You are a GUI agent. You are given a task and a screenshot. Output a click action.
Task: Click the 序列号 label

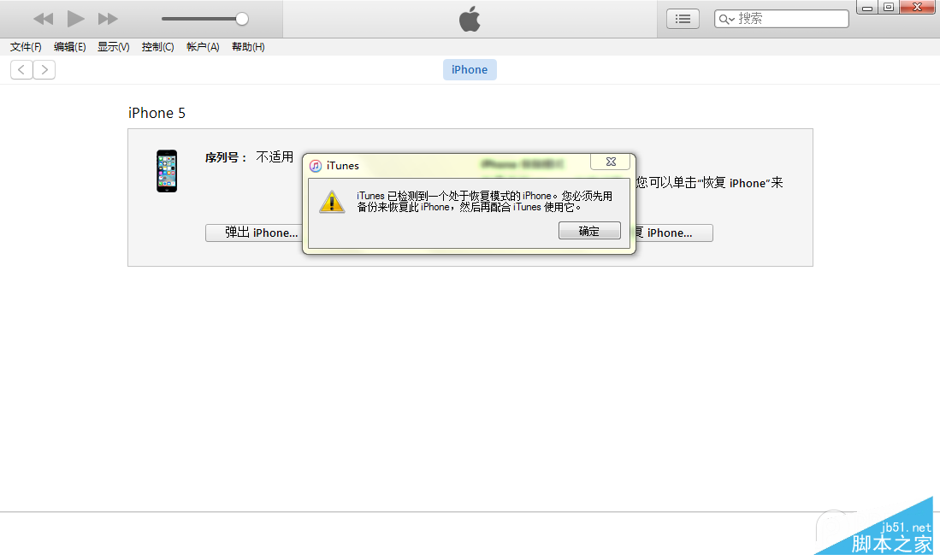226,157
